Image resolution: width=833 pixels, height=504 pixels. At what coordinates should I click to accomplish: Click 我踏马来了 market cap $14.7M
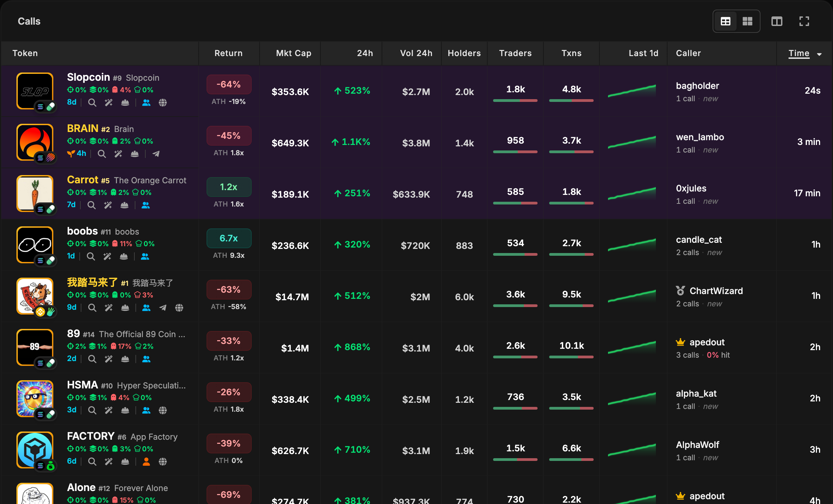[292, 297]
